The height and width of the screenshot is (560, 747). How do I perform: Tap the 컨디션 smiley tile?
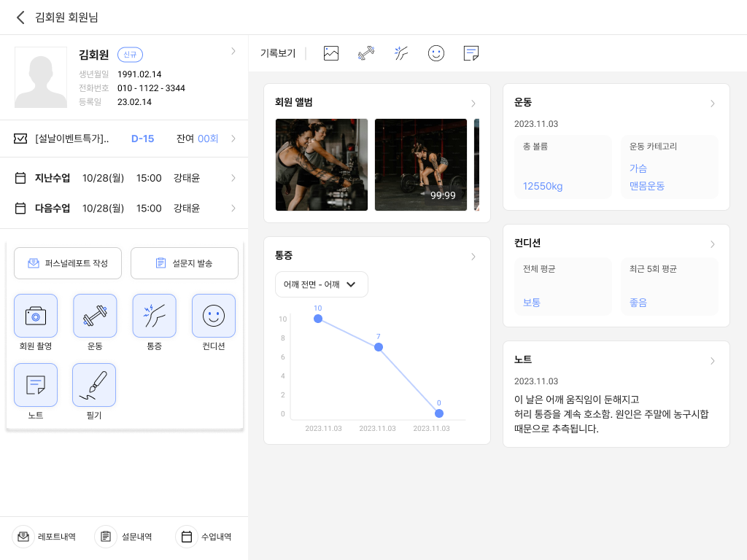click(x=214, y=316)
